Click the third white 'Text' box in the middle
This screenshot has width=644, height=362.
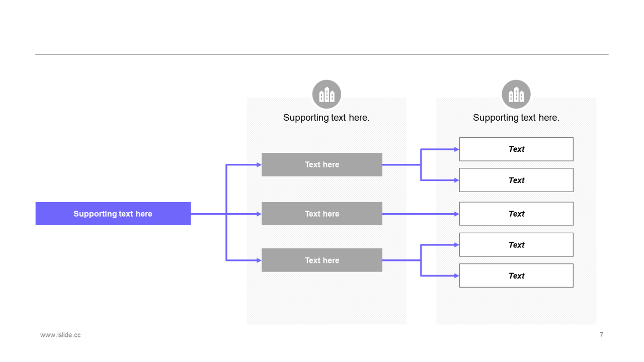(x=516, y=214)
